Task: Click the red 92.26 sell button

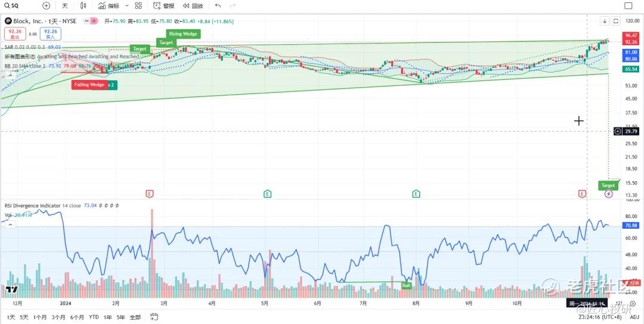Action: click(x=16, y=33)
